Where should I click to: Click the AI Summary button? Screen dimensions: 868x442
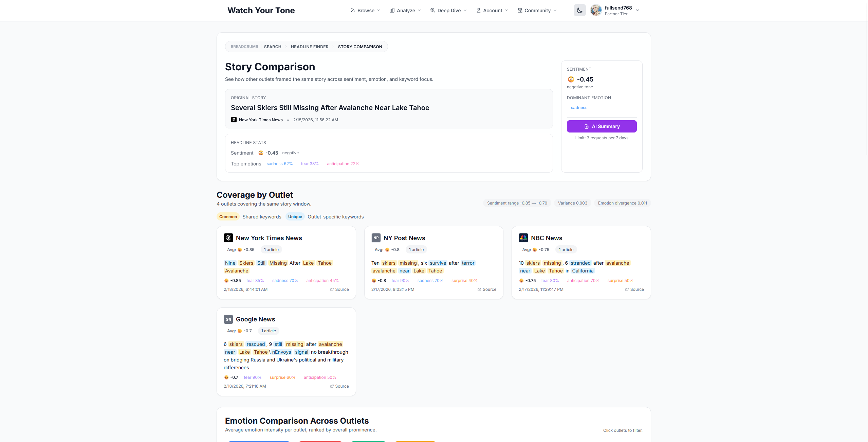[602, 126]
